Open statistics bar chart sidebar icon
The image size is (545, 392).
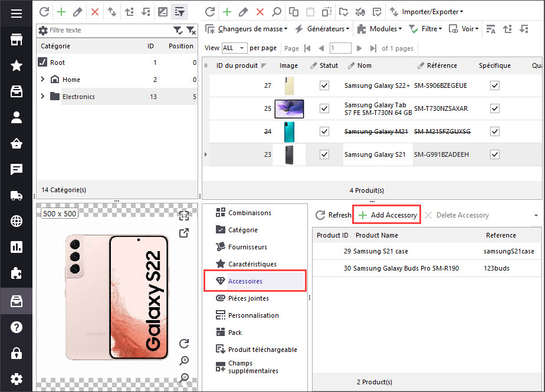point(17,247)
